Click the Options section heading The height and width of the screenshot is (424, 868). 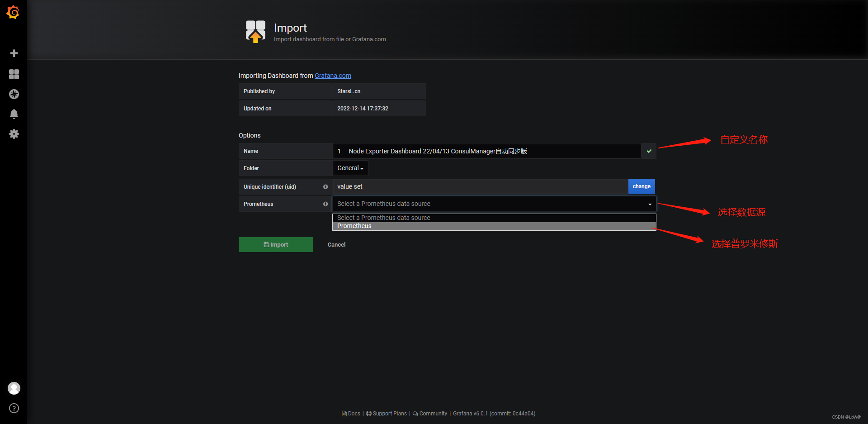[250, 135]
